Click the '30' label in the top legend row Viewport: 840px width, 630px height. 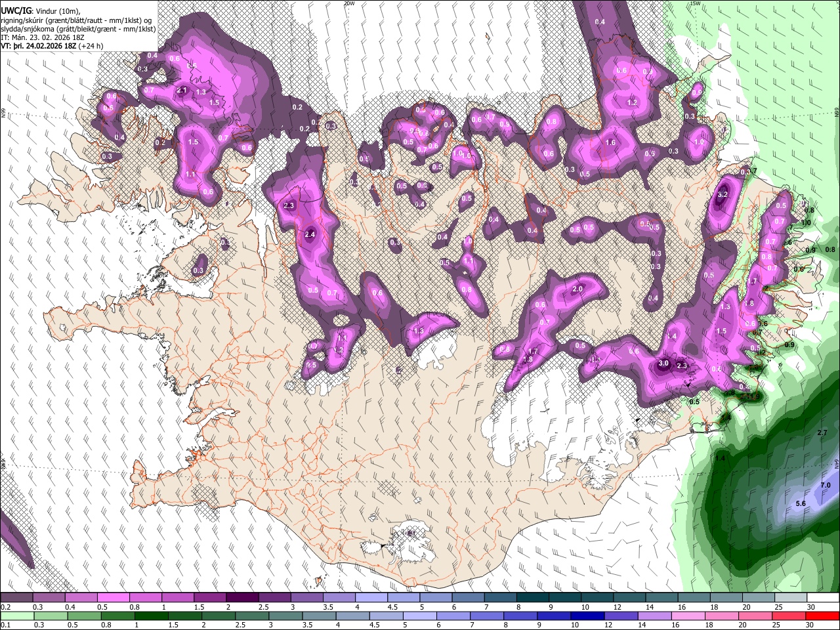(811, 607)
